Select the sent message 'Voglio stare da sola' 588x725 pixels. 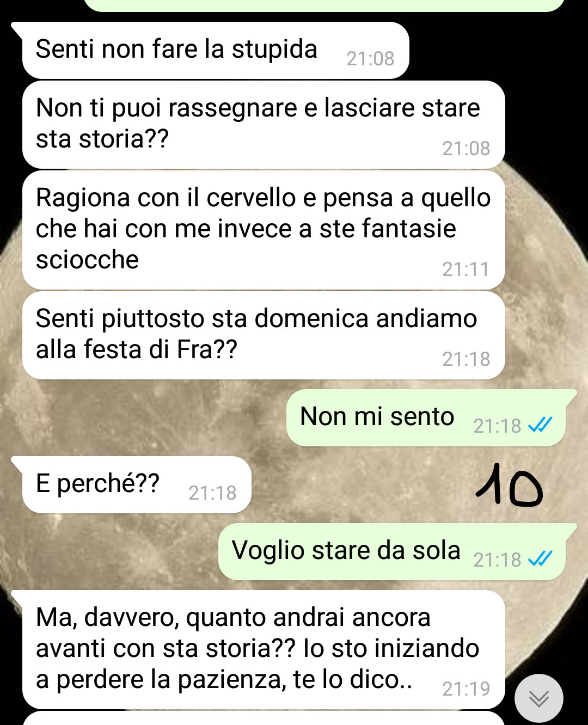click(392, 552)
